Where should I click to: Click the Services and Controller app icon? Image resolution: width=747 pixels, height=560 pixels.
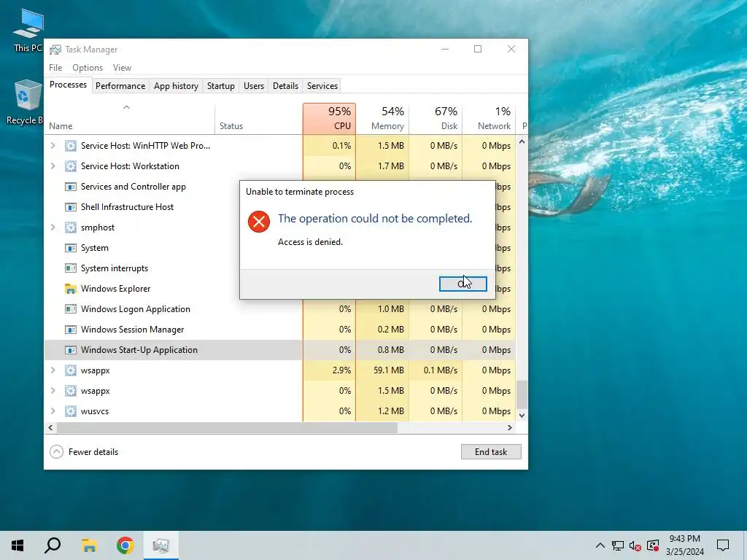tap(71, 187)
